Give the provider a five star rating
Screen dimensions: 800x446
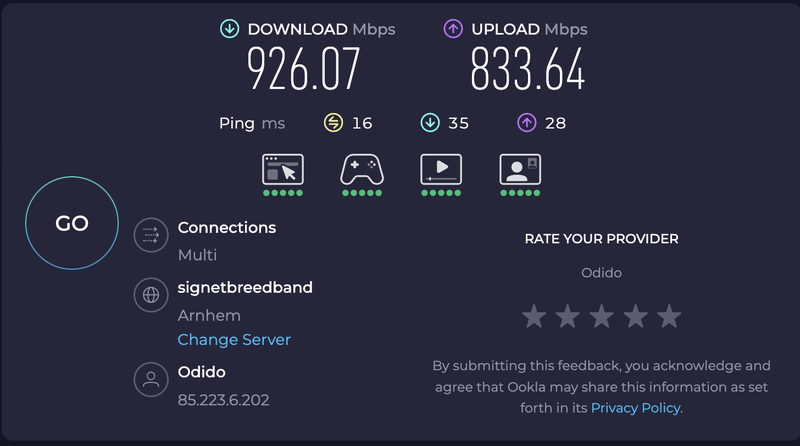click(669, 316)
